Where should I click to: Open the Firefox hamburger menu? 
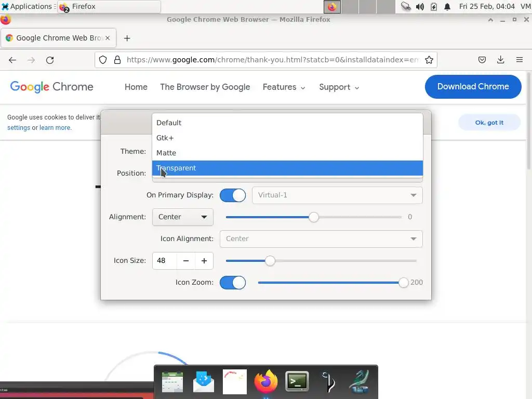519,60
